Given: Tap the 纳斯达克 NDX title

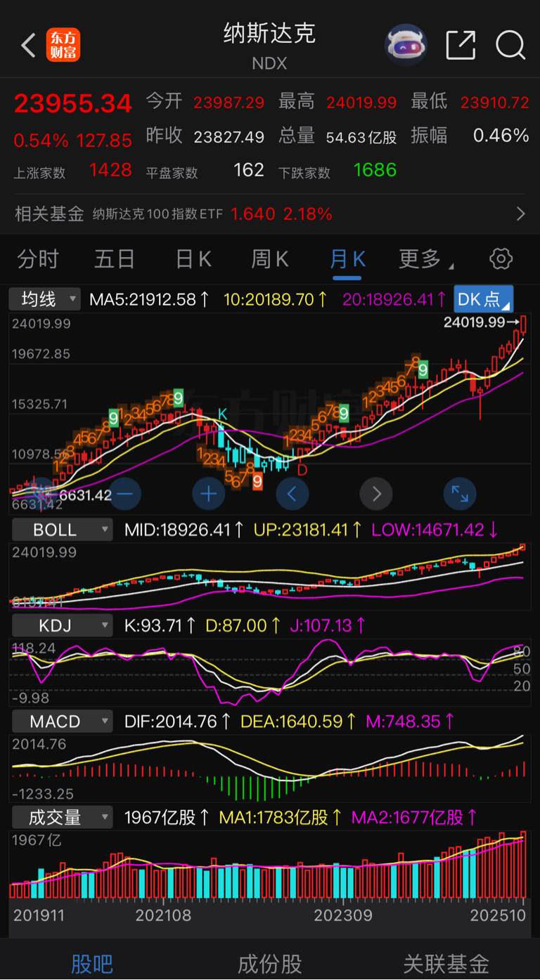Looking at the screenshot, I should 270,46.
